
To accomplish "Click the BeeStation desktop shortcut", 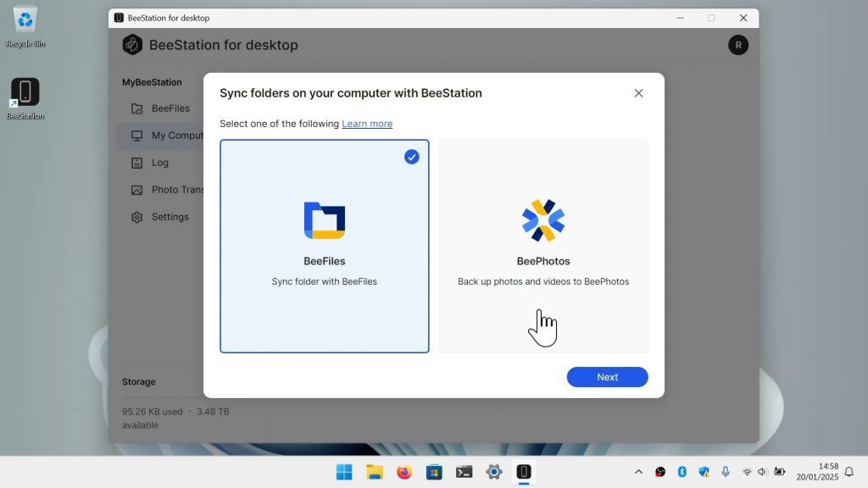I will [x=25, y=98].
